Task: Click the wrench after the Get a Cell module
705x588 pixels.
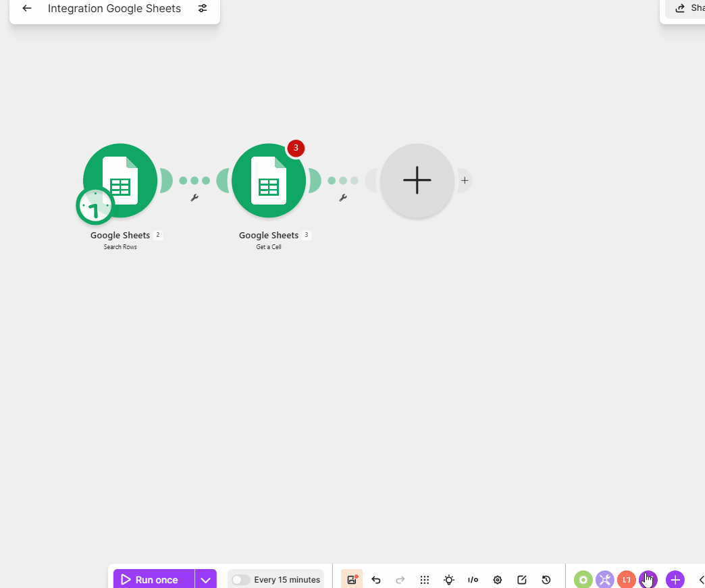Action: coord(343,197)
